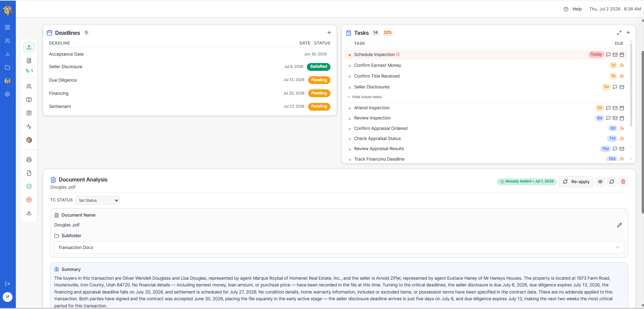Open the Acceptance Date deadline row
644x309 pixels.
(190, 54)
